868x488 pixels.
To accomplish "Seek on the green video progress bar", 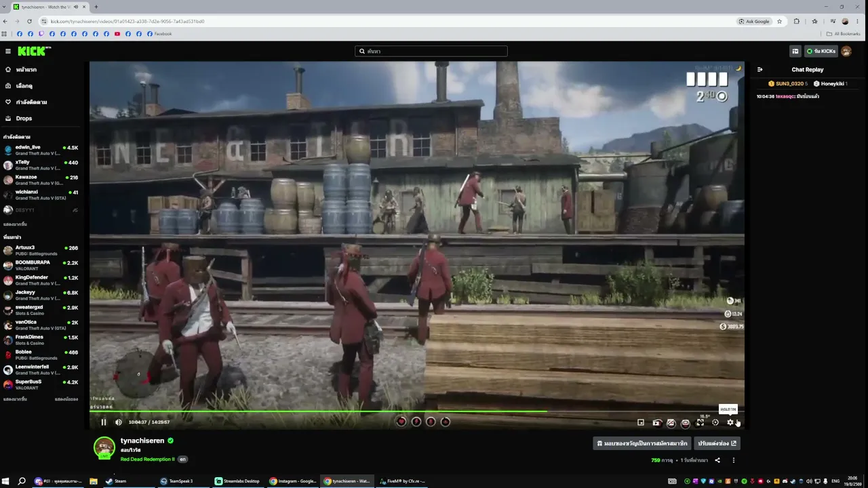I will click(x=417, y=411).
